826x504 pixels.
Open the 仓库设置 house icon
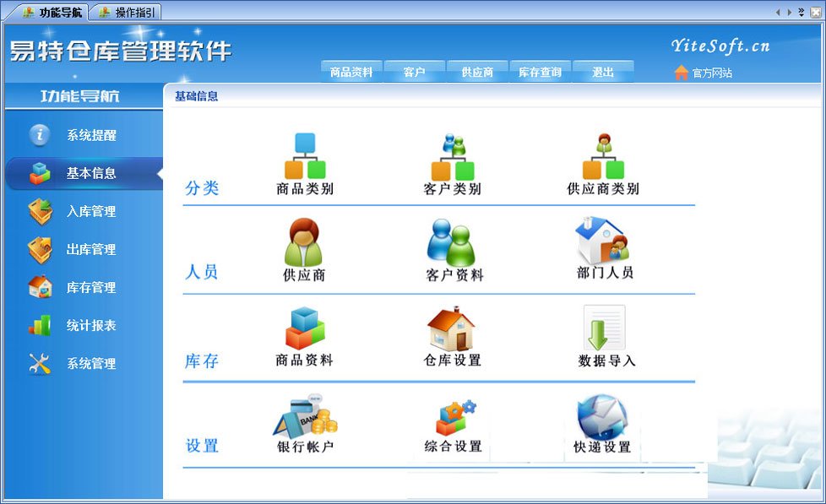pos(452,329)
